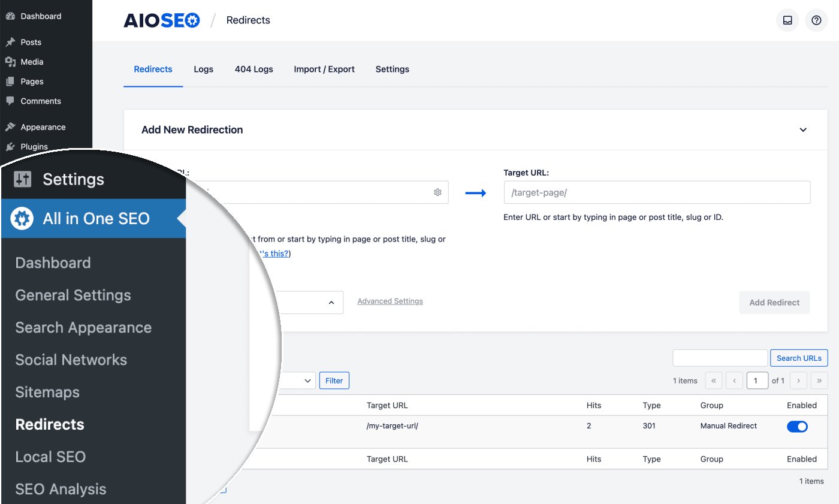Click the Search URLs button
The image size is (839, 504).
coord(799,358)
